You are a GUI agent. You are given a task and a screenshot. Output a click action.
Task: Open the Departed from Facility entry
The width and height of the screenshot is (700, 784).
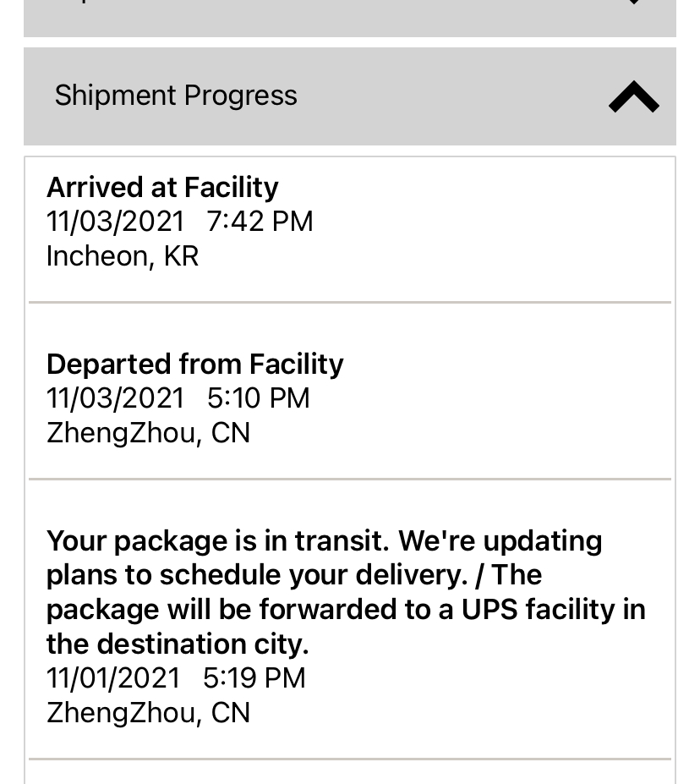click(194, 364)
